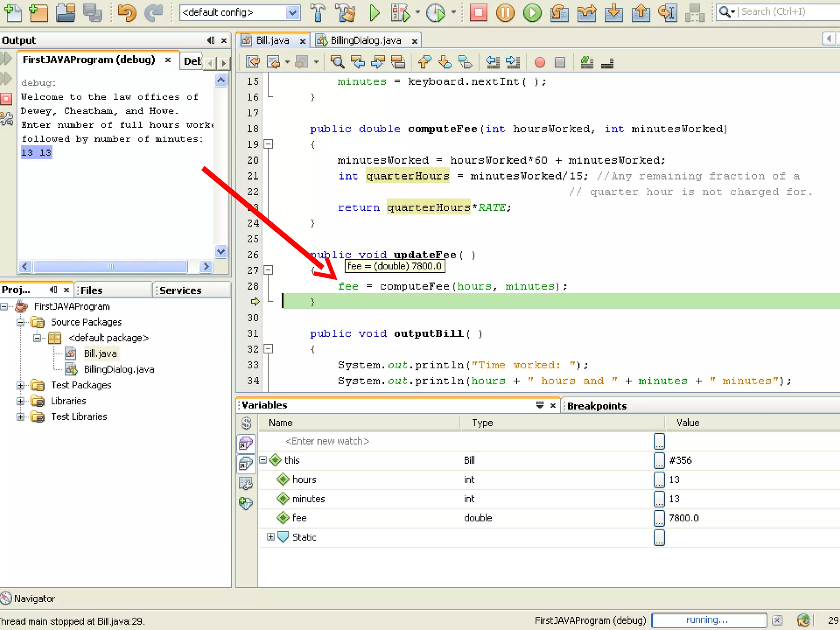Open the Breakpoints tab

tap(596, 406)
